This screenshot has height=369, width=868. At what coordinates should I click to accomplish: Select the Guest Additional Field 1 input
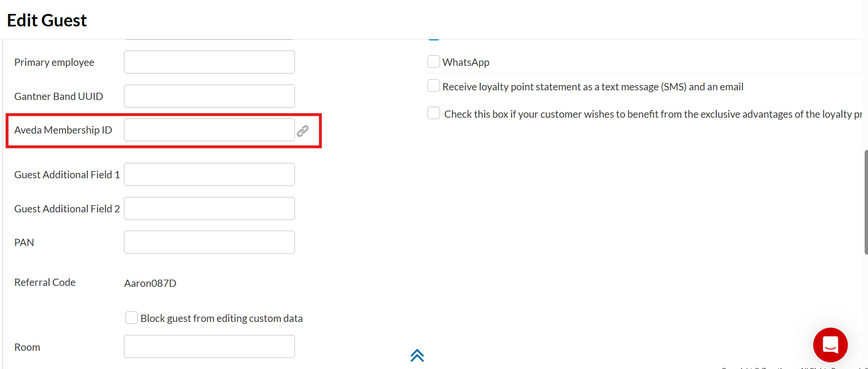click(209, 174)
